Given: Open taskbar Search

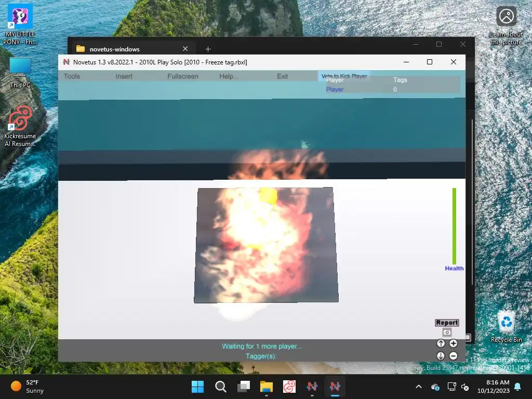Looking at the screenshot, I should [x=220, y=387].
